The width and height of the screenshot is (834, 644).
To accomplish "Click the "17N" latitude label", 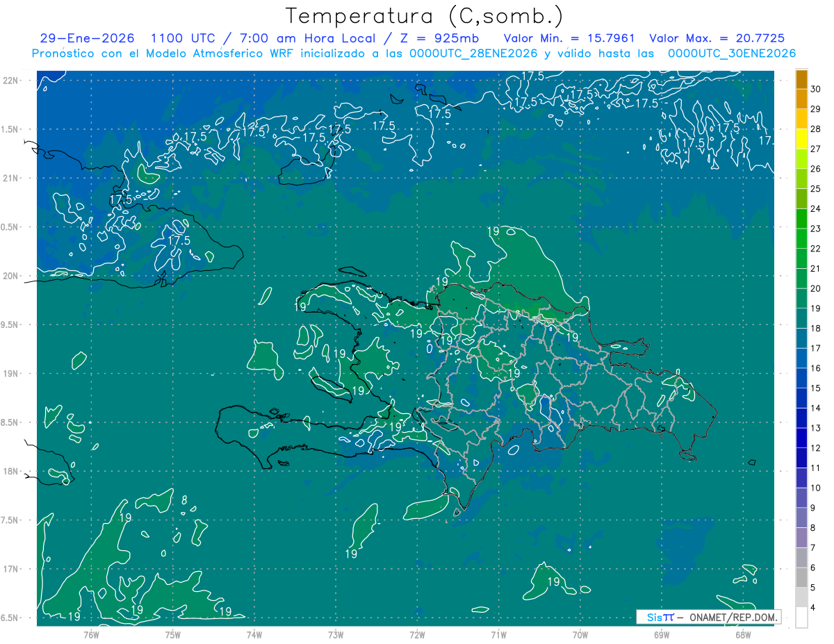I will [x=10, y=570].
